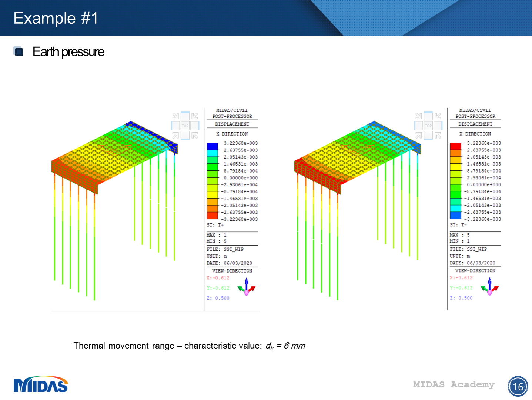Click the 'Thermal movement range' caption

tap(190, 346)
